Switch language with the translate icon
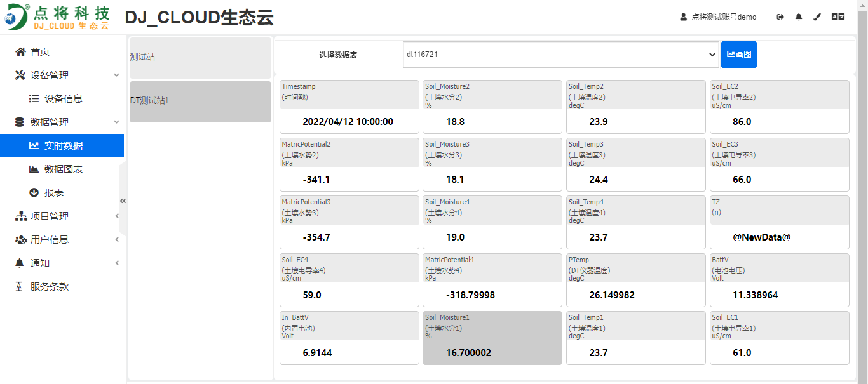 pos(837,17)
